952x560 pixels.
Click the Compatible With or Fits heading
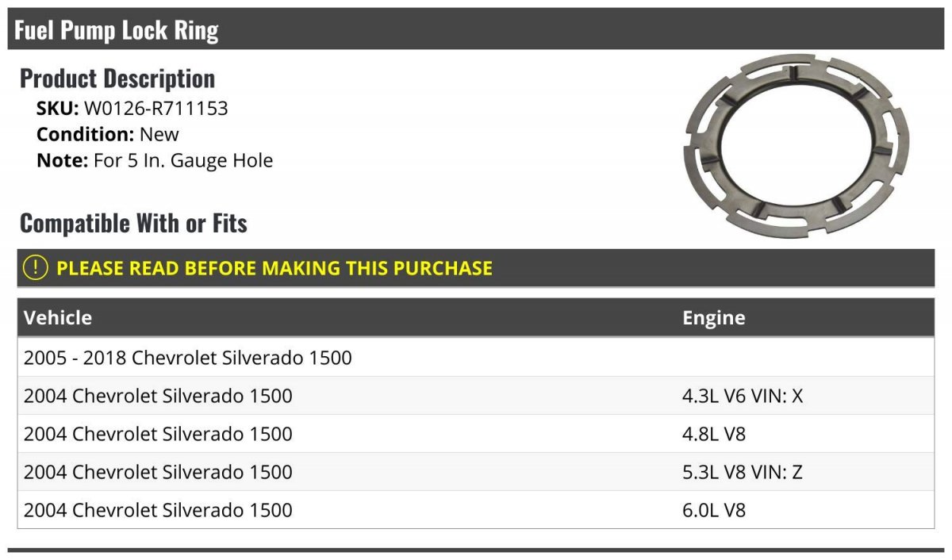(x=133, y=224)
